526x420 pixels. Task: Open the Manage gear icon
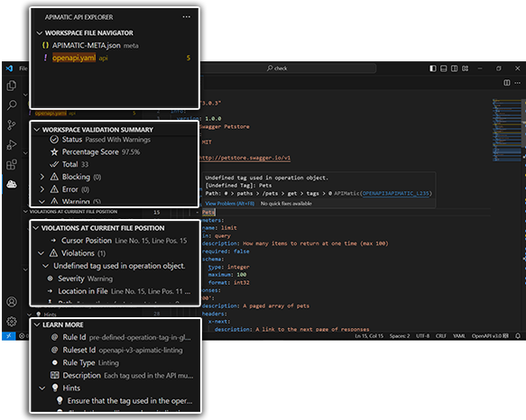pos(12,322)
